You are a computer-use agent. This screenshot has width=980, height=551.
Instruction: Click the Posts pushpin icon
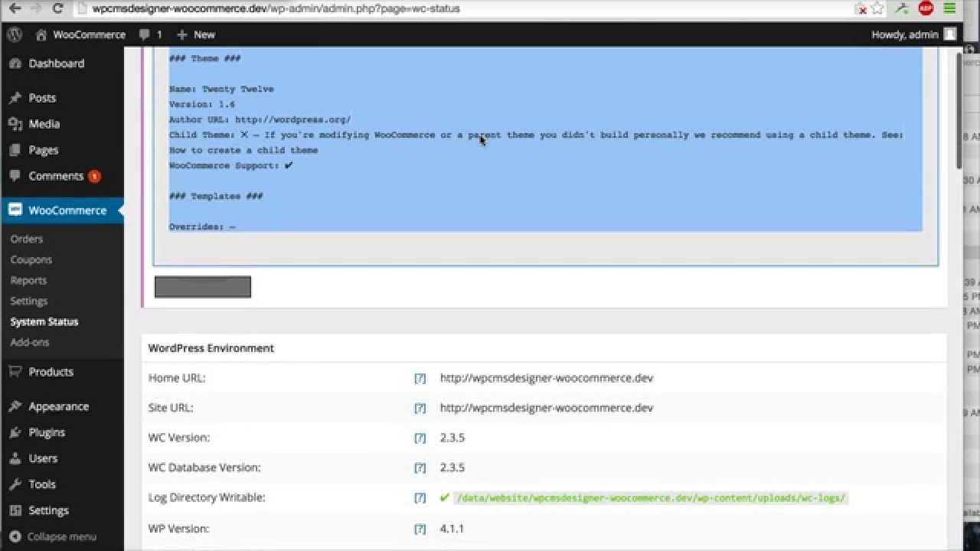pos(15,98)
